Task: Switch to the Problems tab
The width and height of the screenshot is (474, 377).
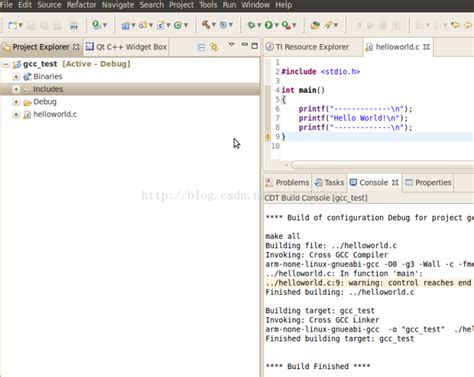Action: tap(287, 183)
